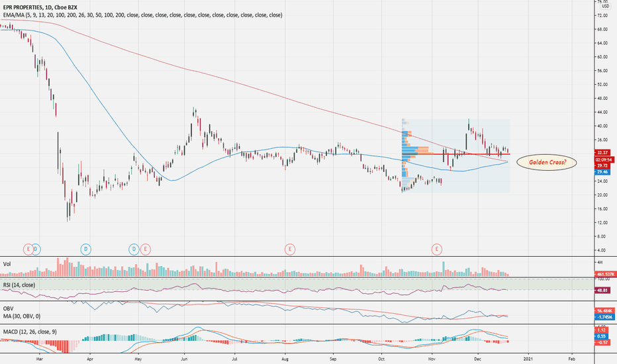This screenshot has height=364, width=617.
Task: Click the countdown timer tag 02:09:54
Action: point(604,159)
